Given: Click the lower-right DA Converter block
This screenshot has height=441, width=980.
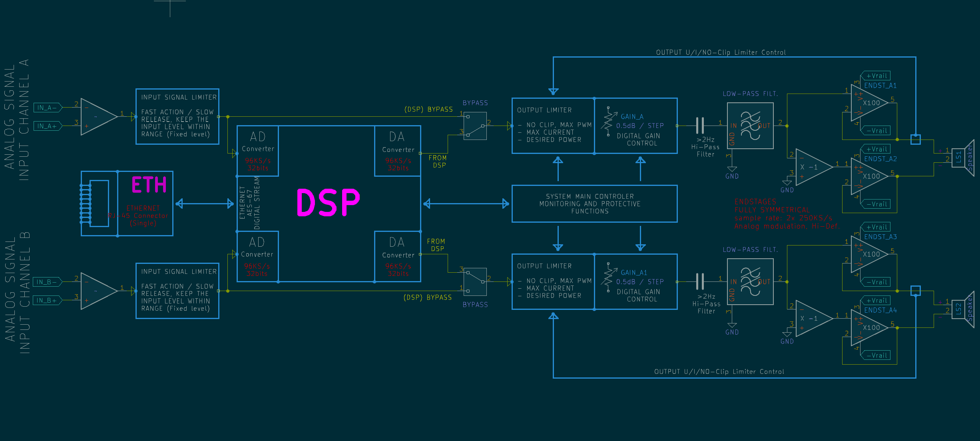Looking at the screenshot, I should pos(397,256).
